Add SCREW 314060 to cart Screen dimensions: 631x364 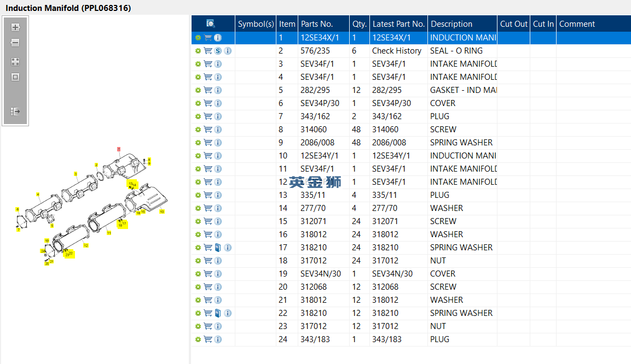coord(208,130)
